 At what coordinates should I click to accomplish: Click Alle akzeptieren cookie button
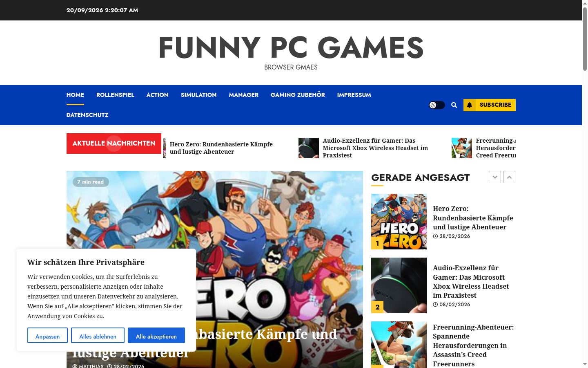[x=156, y=336]
